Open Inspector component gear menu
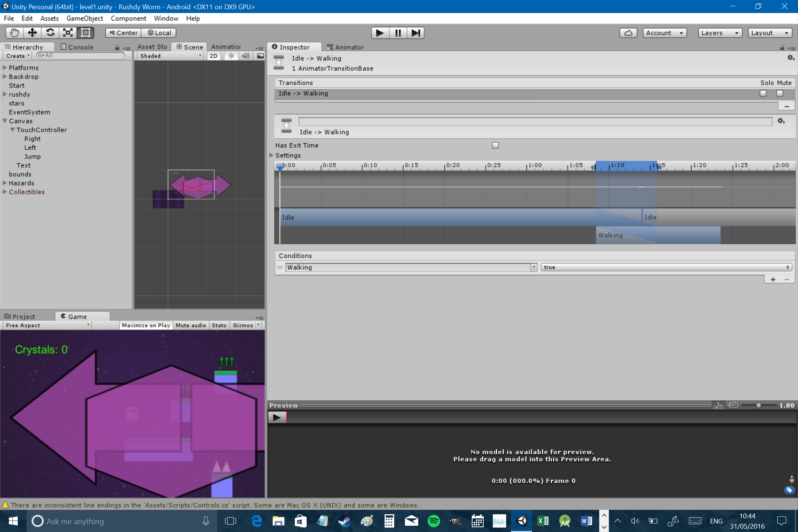798x532 pixels. click(x=790, y=58)
